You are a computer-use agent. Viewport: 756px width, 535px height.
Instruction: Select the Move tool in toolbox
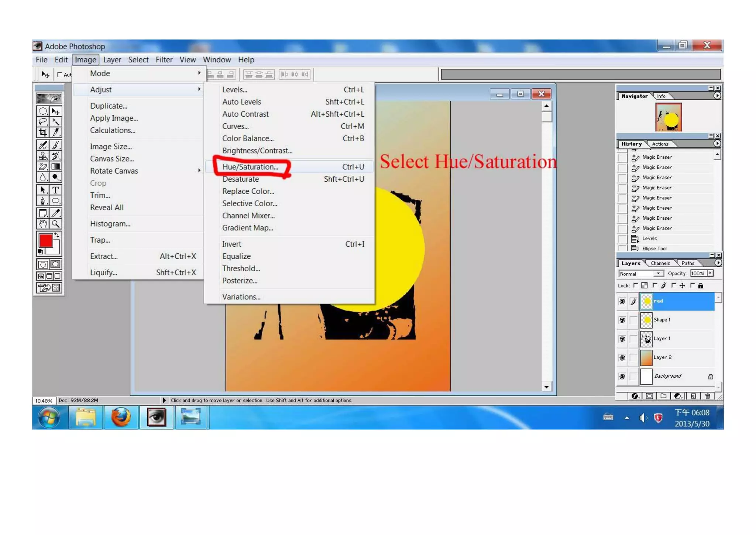click(56, 111)
